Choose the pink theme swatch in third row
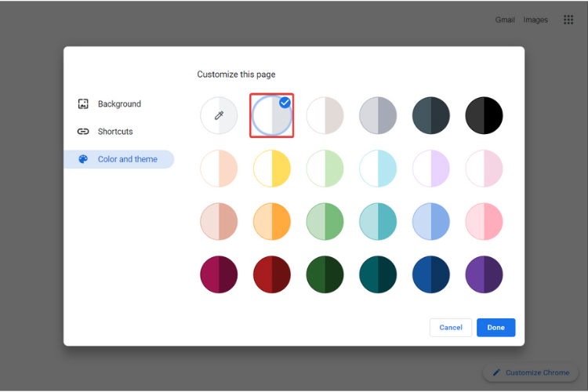Image resolution: width=588 pixels, height=392 pixels. tap(484, 222)
